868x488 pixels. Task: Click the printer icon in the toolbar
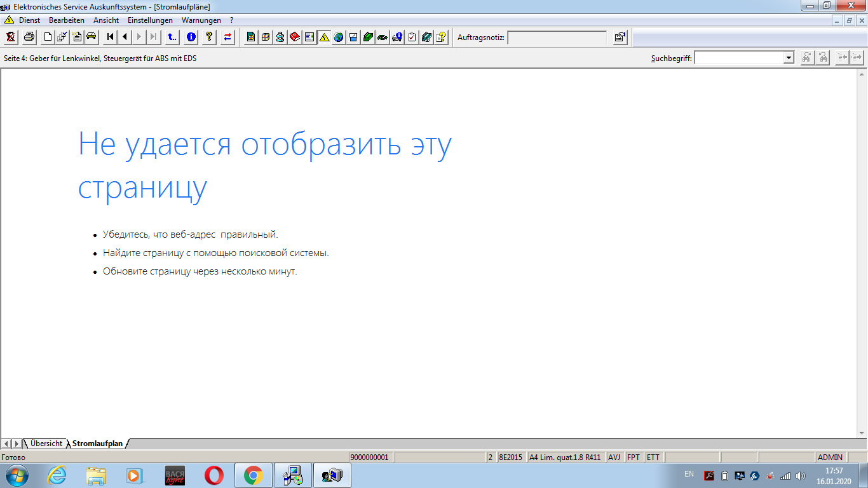(29, 37)
